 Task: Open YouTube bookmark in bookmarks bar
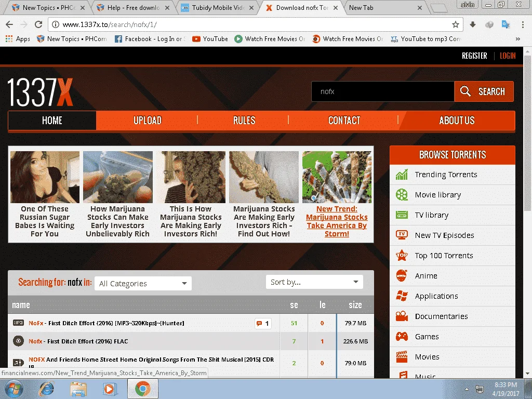pyautogui.click(x=210, y=38)
